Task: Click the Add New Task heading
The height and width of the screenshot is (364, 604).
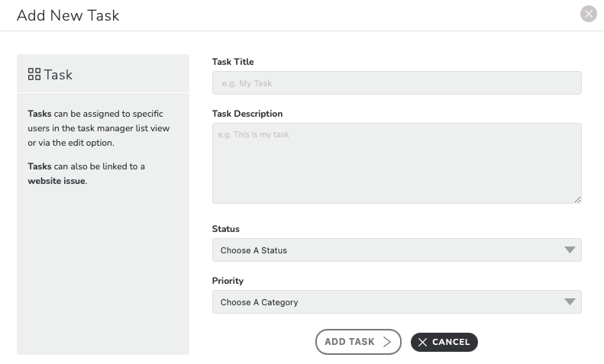Action: [68, 15]
